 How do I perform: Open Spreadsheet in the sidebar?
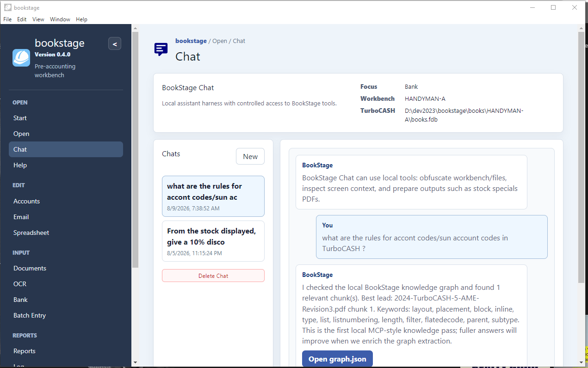66,233
